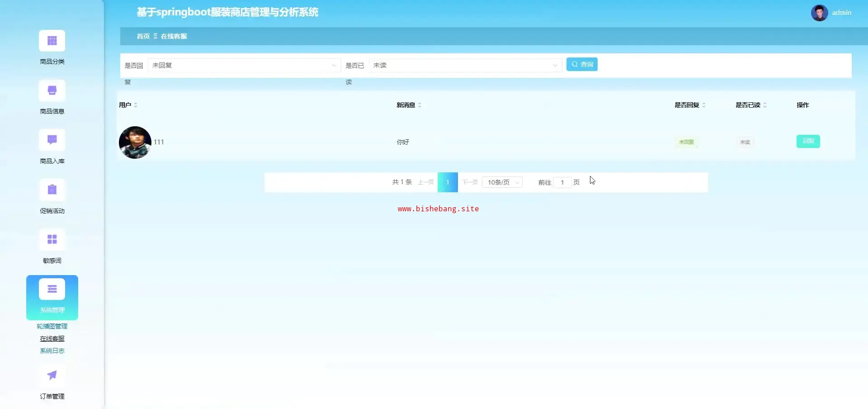This screenshot has height=409, width=868.
Task: Click the username 111 text
Action: (159, 142)
